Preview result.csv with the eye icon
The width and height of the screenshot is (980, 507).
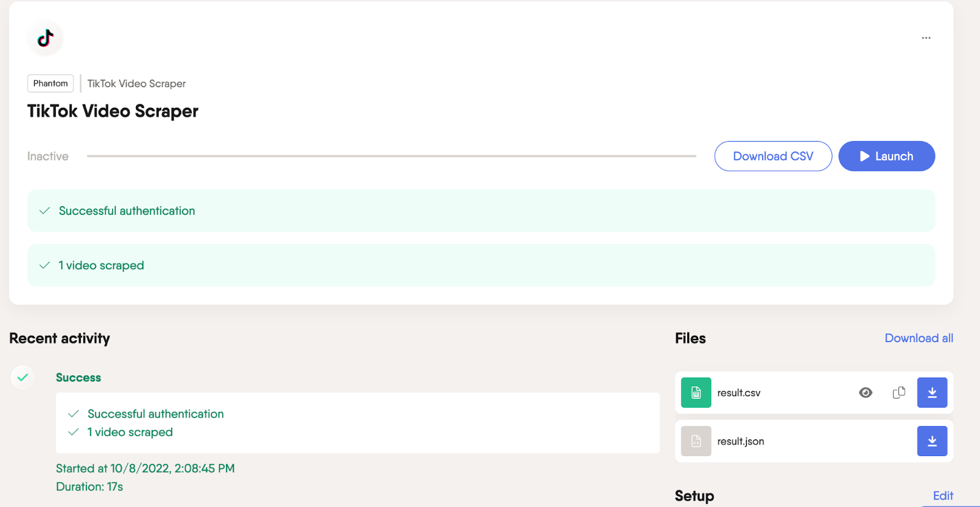[x=865, y=393]
